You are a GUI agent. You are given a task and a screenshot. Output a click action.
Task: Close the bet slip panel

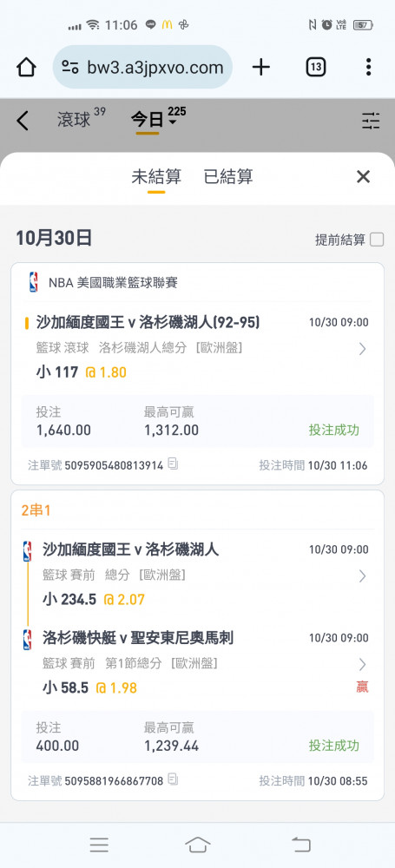tap(363, 176)
